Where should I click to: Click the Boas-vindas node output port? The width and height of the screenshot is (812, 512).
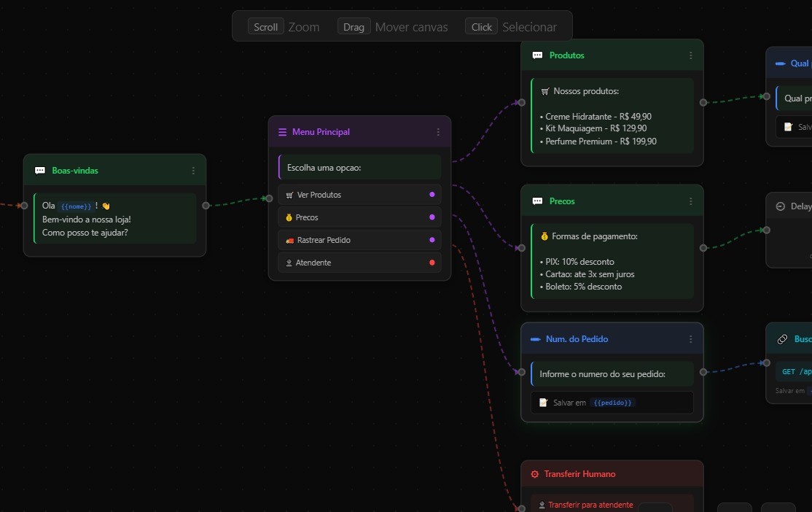click(x=206, y=206)
